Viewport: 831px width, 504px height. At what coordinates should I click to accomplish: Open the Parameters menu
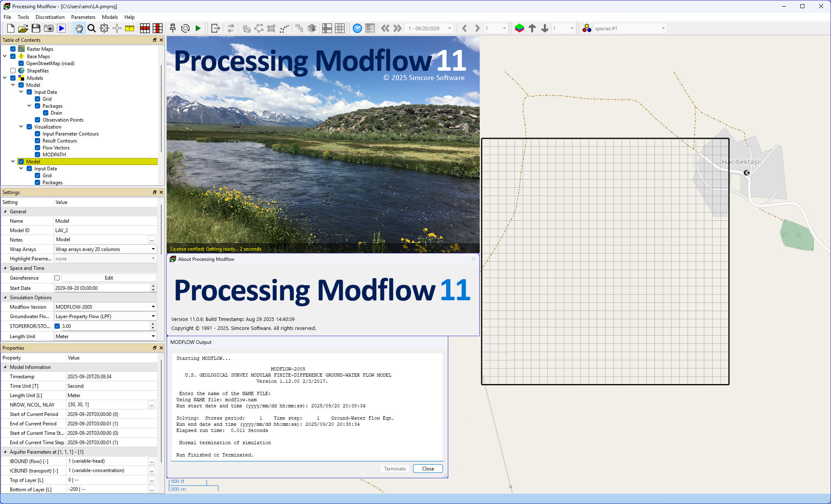coord(83,17)
